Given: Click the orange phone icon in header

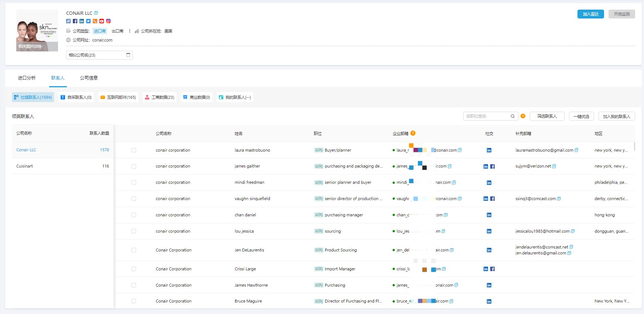Looking at the screenshot, I should tap(95, 21).
